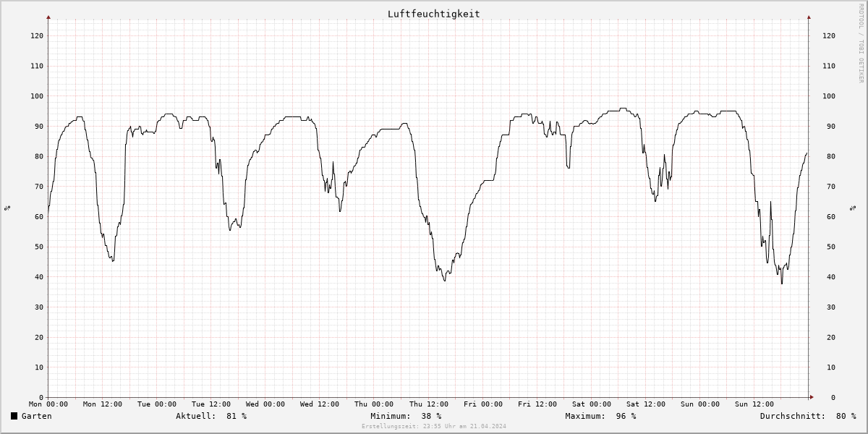The image size is (868, 434).
Task: Click the 120 label on the right axis
Action: (x=830, y=35)
